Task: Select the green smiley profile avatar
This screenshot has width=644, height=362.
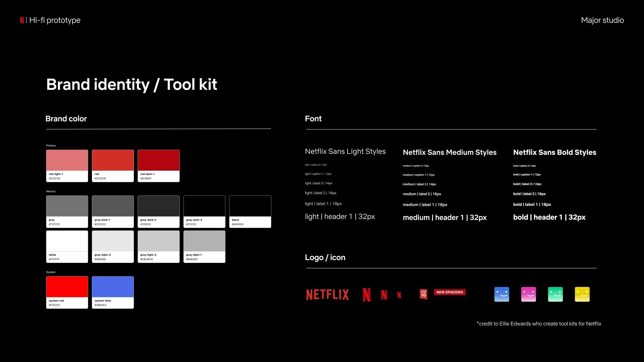Action: 555,294
